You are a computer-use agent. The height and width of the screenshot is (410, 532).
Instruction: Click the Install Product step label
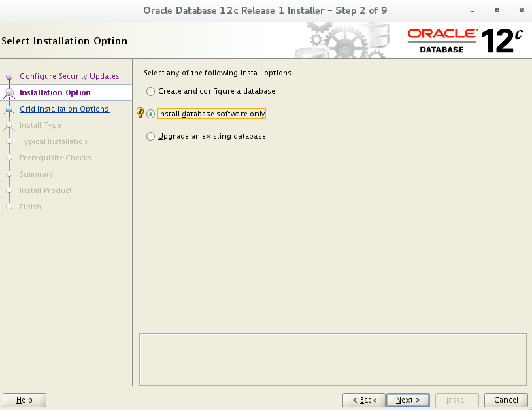(x=46, y=190)
